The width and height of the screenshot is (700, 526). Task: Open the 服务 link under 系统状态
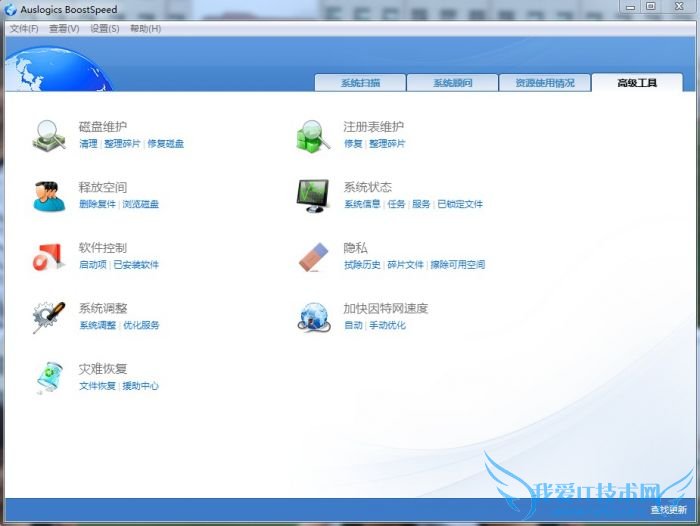pyautogui.click(x=421, y=204)
